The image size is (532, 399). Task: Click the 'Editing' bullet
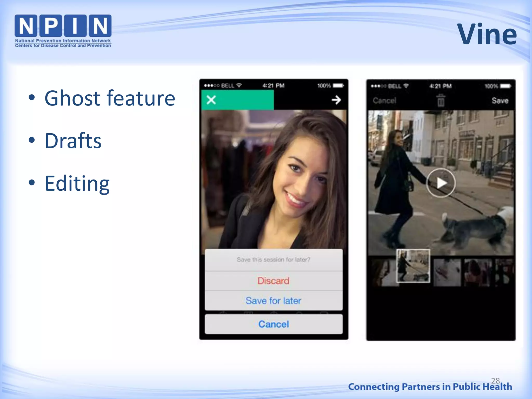[77, 184]
